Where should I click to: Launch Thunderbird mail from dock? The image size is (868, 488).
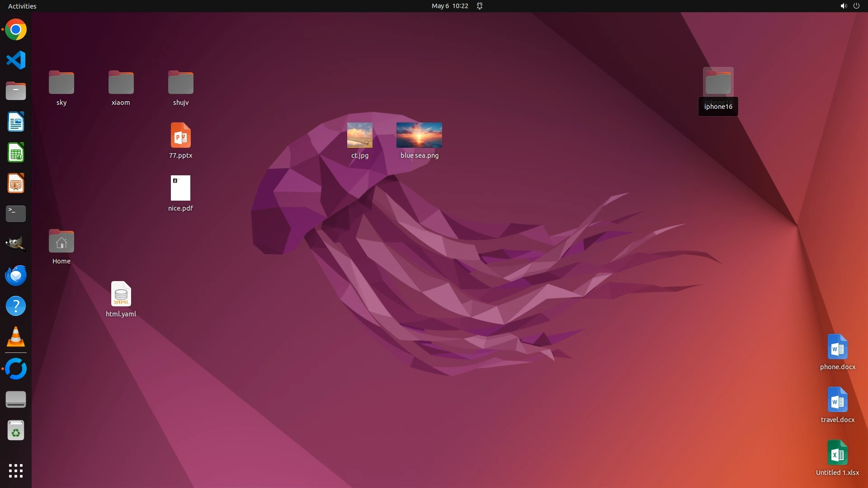[x=16, y=275]
